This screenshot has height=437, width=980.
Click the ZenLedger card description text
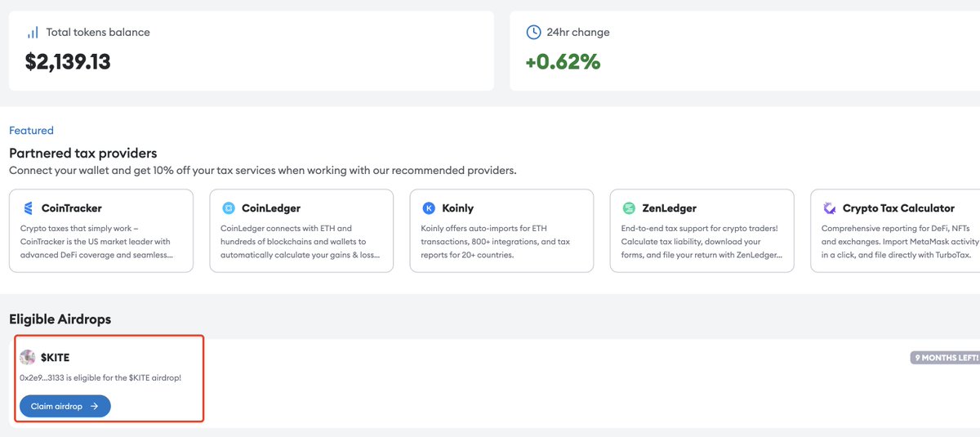tap(702, 242)
